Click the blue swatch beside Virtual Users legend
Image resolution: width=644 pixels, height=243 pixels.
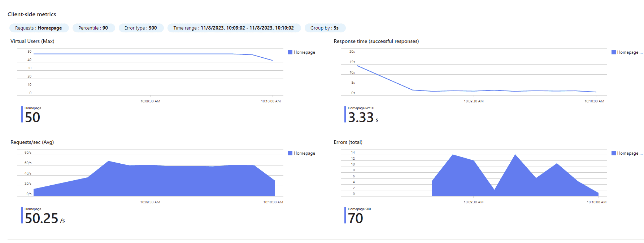[290, 52]
